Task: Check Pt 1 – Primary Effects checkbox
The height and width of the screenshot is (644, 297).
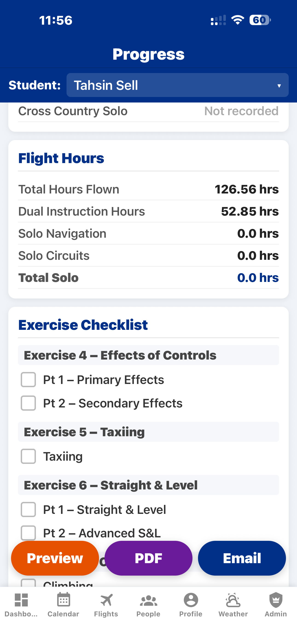Action: click(28, 380)
